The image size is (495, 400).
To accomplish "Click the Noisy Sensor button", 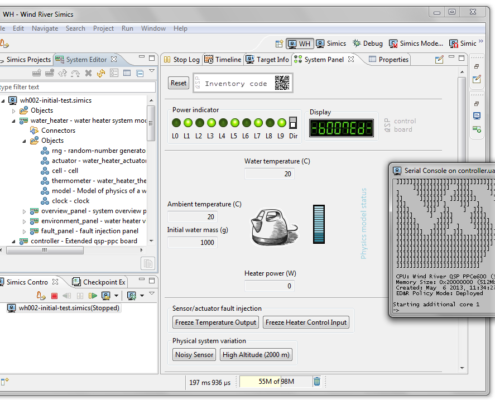I will 194,355.
